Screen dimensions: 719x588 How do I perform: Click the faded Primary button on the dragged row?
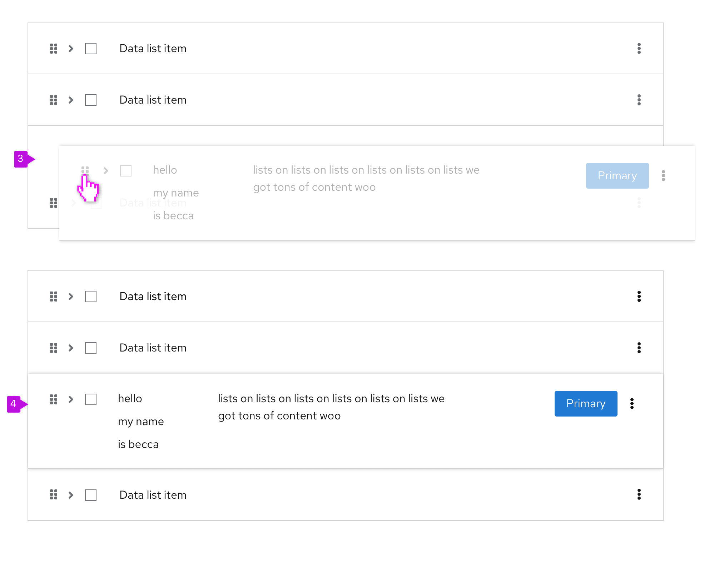point(617,176)
